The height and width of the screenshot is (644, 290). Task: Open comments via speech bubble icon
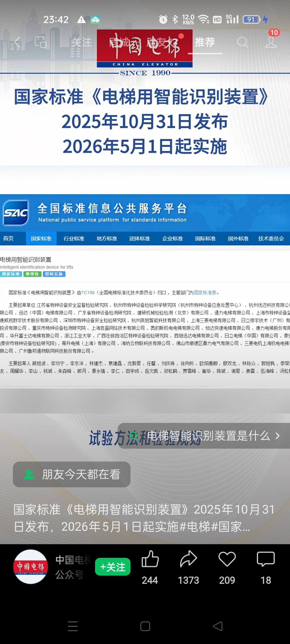[x=266, y=559]
